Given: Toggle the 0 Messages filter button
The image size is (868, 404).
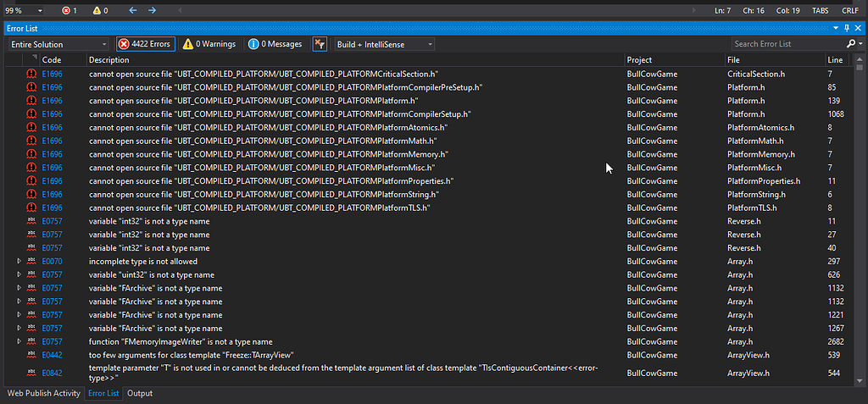Looking at the screenshot, I should [275, 44].
